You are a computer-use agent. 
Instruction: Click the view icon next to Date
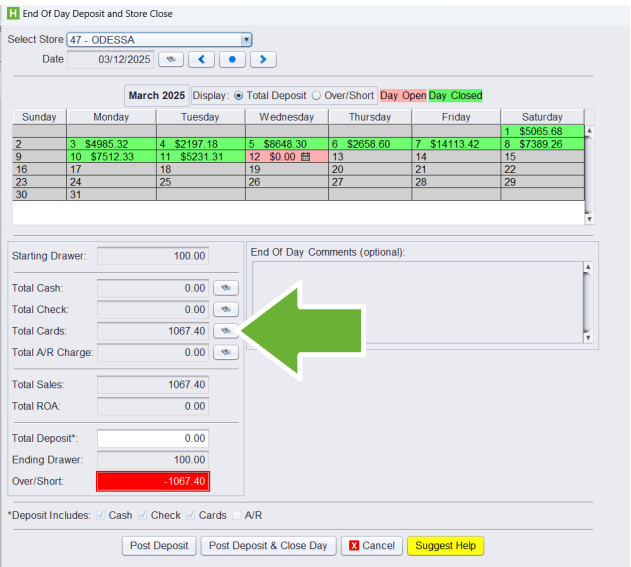click(171, 60)
